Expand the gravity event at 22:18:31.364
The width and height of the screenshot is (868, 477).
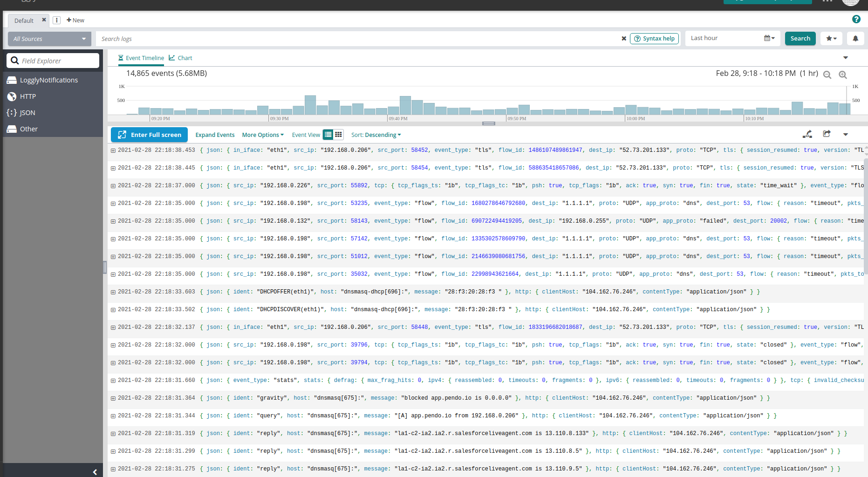pos(113,398)
